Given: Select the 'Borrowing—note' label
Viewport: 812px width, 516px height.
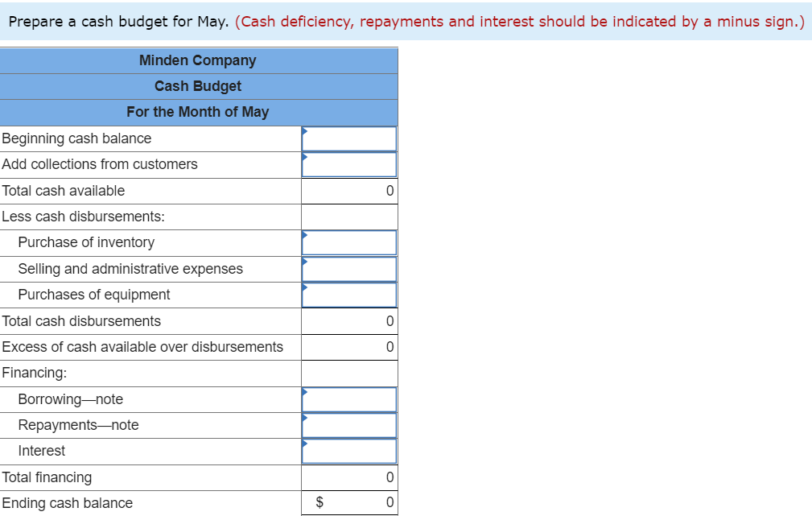Looking at the screenshot, I should [71, 399].
